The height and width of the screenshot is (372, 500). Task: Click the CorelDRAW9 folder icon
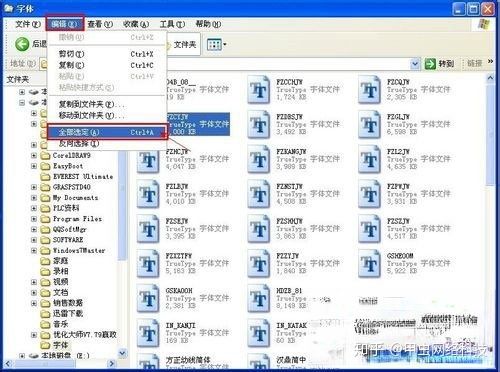(x=45, y=155)
